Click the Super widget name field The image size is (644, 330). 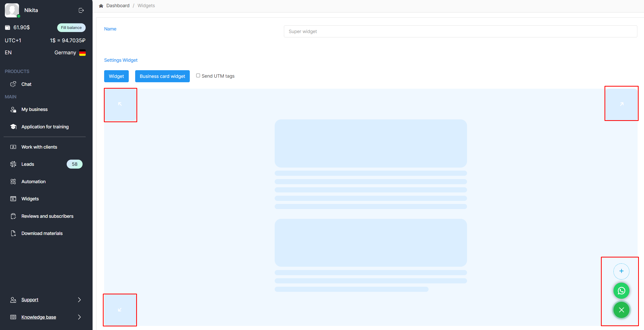point(460,32)
